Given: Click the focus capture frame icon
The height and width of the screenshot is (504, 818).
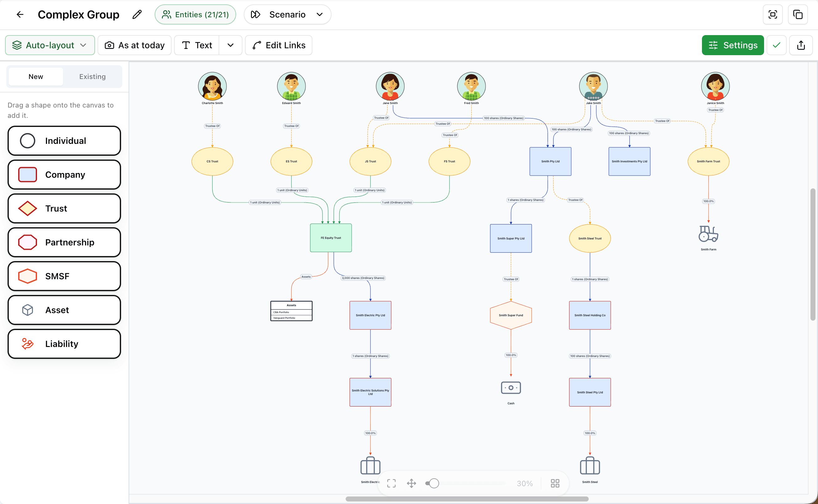Looking at the screenshot, I should tap(773, 15).
